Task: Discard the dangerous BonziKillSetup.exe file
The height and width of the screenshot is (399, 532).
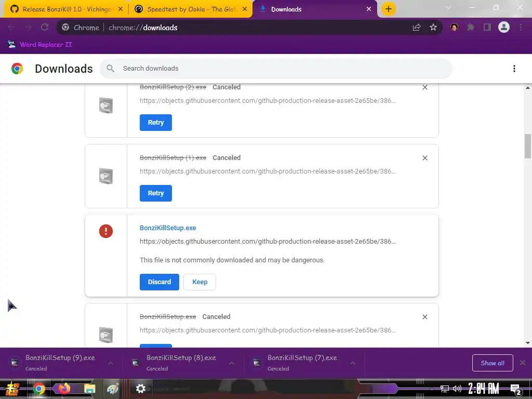Action: point(159,282)
